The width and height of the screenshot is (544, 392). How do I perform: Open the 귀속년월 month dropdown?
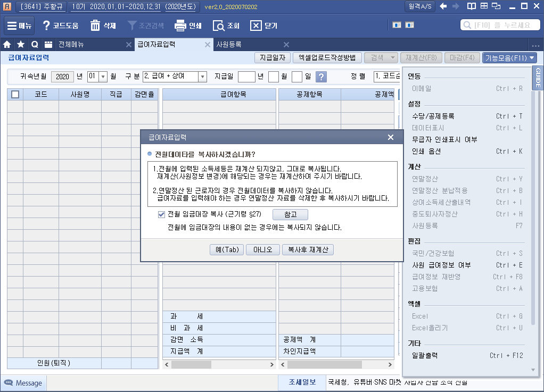[x=103, y=77]
